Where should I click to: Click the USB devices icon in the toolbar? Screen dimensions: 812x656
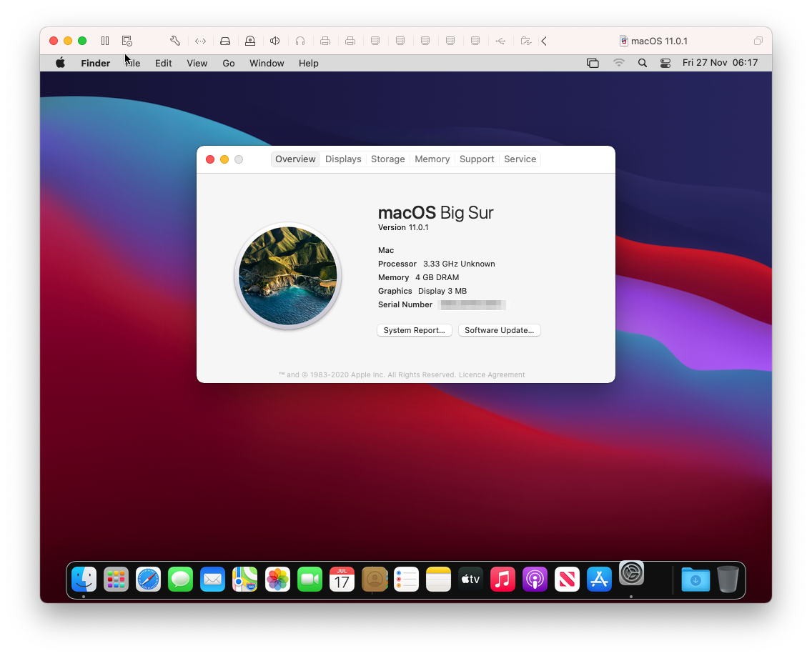point(500,41)
